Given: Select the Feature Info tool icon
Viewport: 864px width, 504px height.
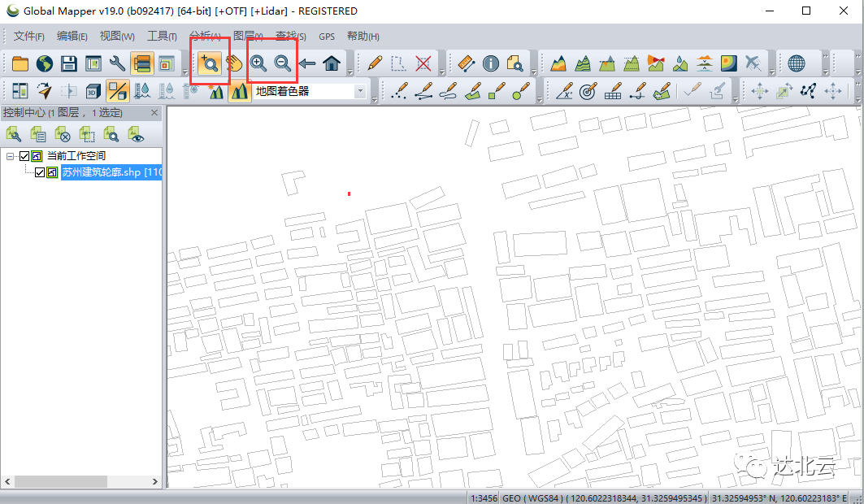Looking at the screenshot, I should click(x=490, y=63).
